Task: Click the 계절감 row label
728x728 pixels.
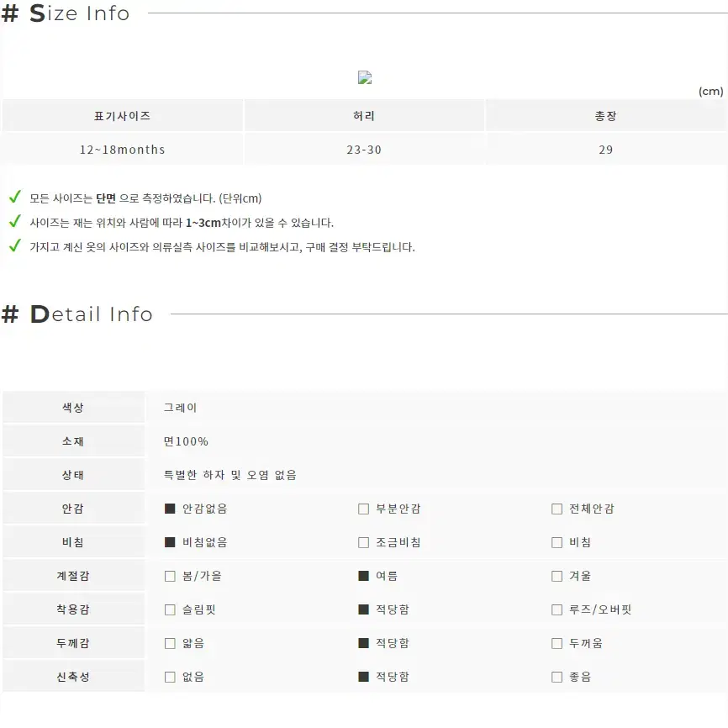Action: coord(73,576)
